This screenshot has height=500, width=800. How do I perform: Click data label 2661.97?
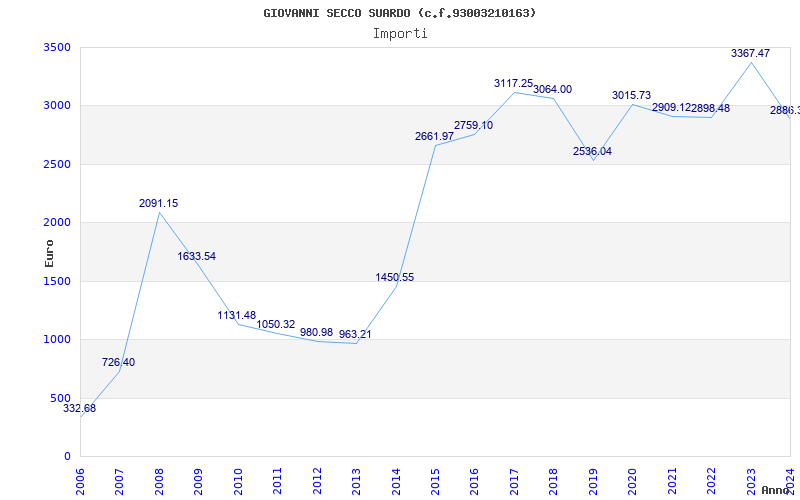(434, 137)
